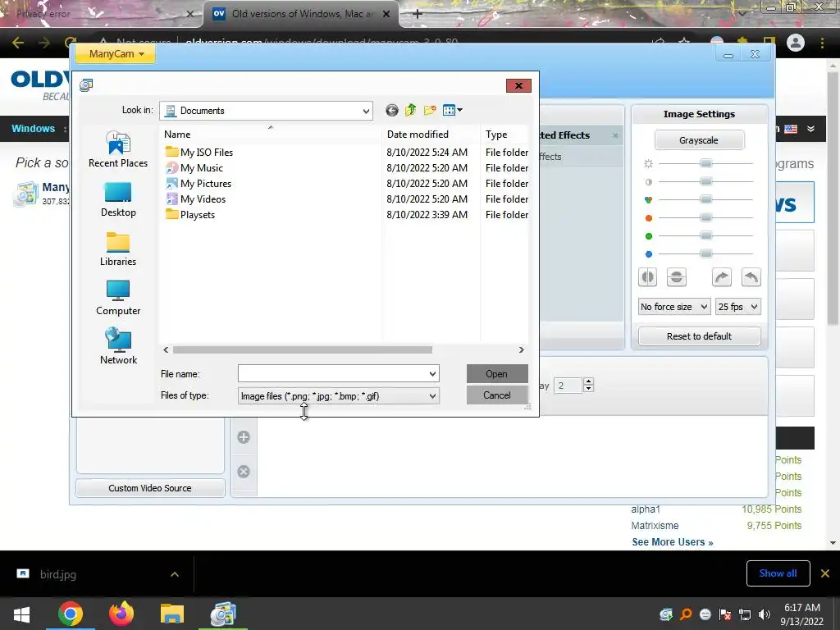Viewport: 840px width, 630px height.
Task: Select Desktop in dialog sidebar
Action: click(118, 199)
